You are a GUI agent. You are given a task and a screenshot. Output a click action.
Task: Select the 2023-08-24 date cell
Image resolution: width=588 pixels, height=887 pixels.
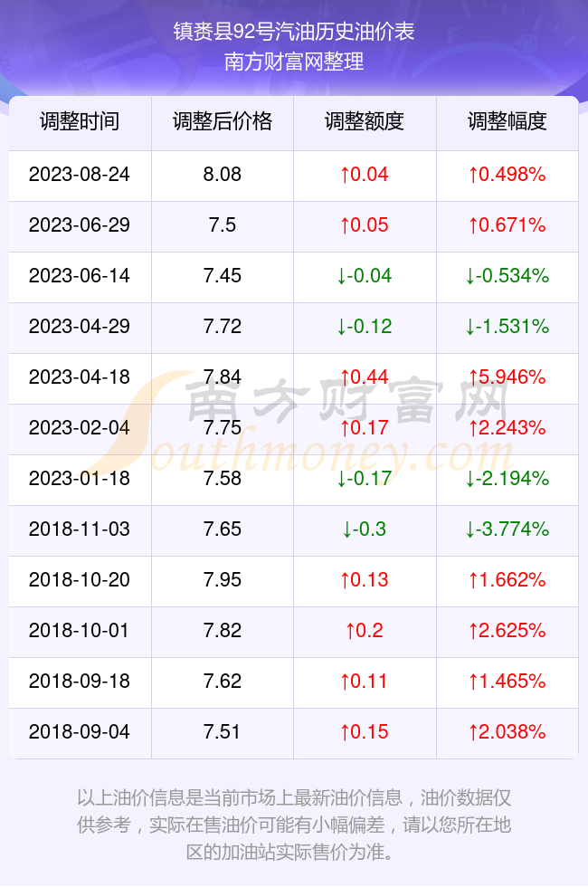[x=80, y=174]
